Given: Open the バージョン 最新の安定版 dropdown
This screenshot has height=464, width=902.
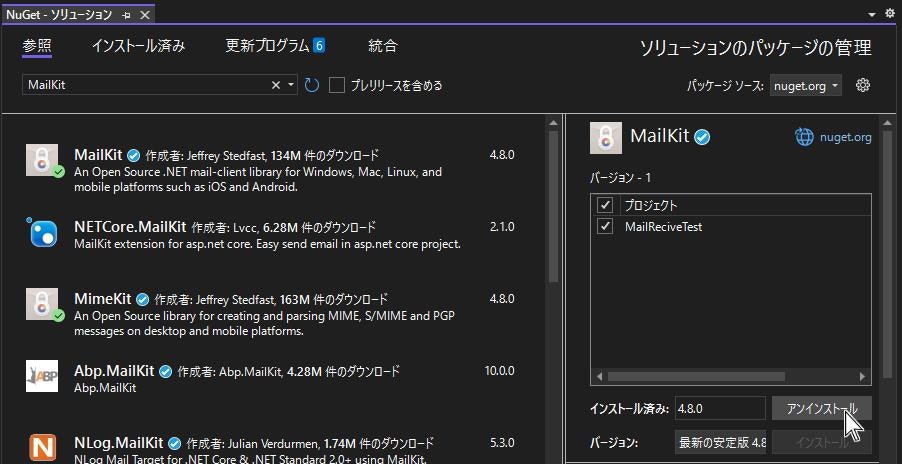Looking at the screenshot, I should [720, 443].
